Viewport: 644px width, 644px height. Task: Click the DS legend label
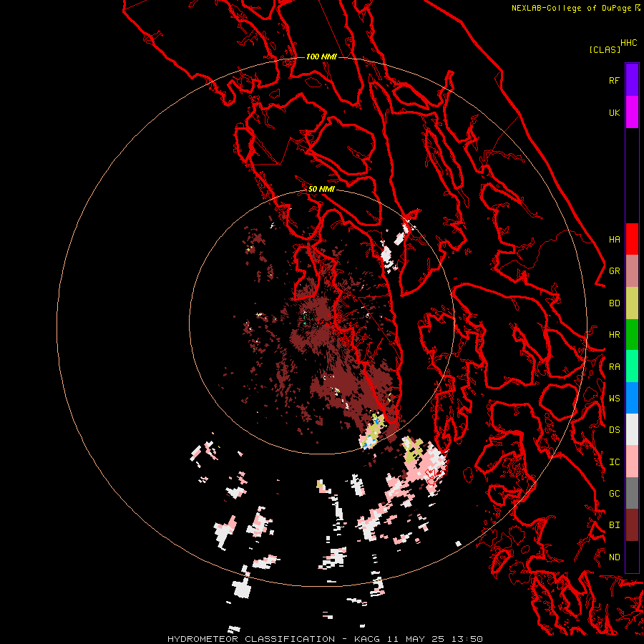click(614, 429)
